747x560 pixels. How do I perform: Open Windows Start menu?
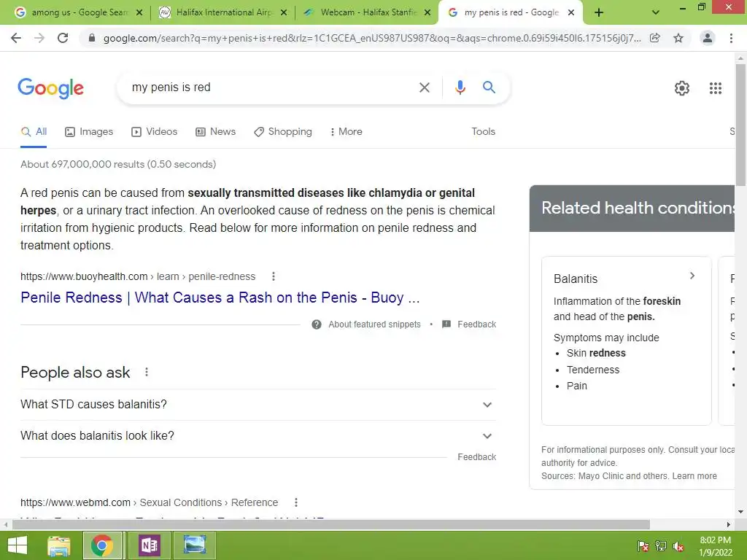18,545
